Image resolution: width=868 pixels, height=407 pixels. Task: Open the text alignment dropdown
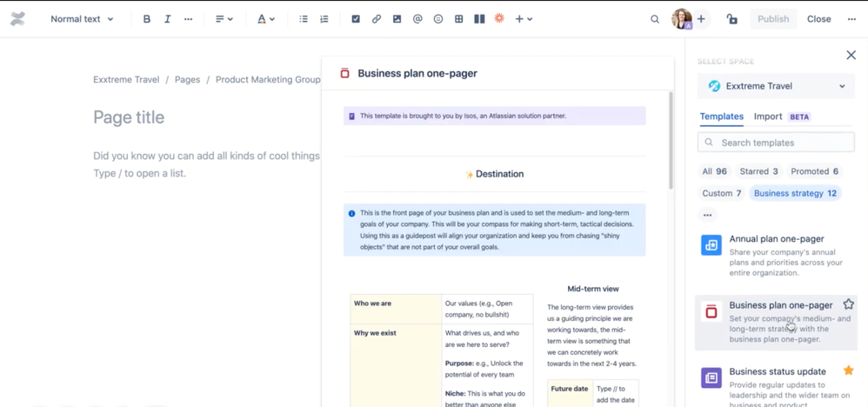click(224, 19)
